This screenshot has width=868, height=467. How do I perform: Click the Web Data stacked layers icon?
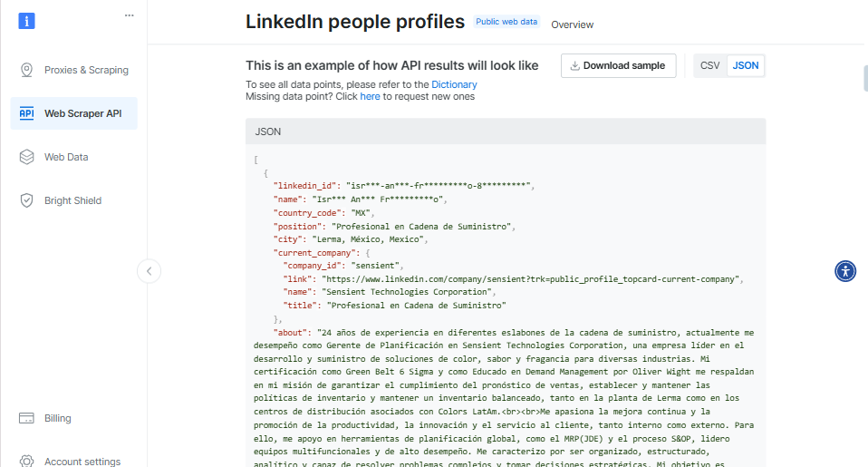click(x=26, y=157)
